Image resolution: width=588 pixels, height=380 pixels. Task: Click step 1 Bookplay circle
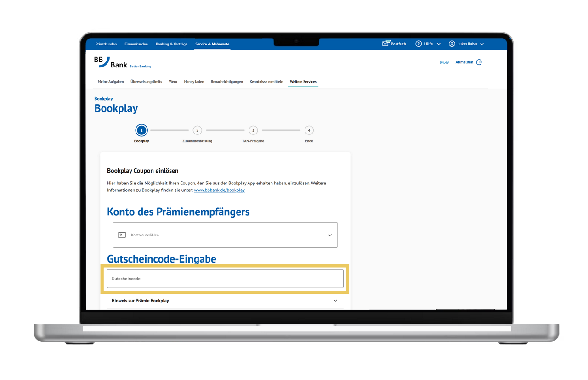[x=141, y=130]
